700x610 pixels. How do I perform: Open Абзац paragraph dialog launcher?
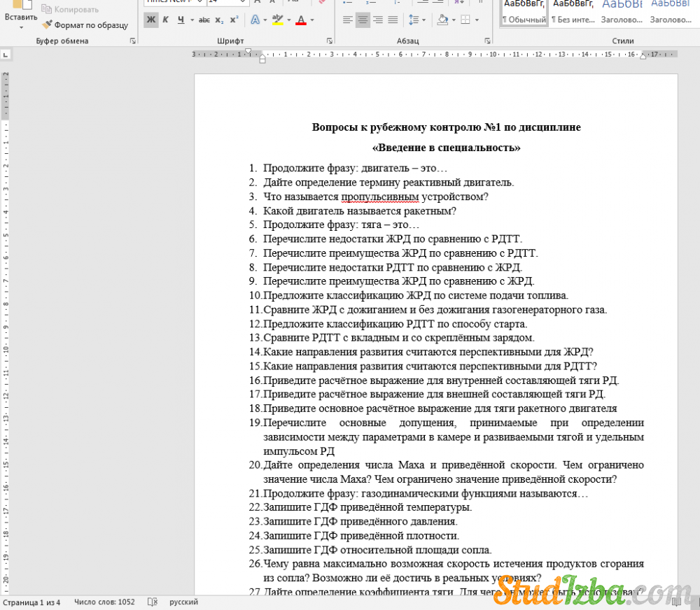tap(487, 41)
